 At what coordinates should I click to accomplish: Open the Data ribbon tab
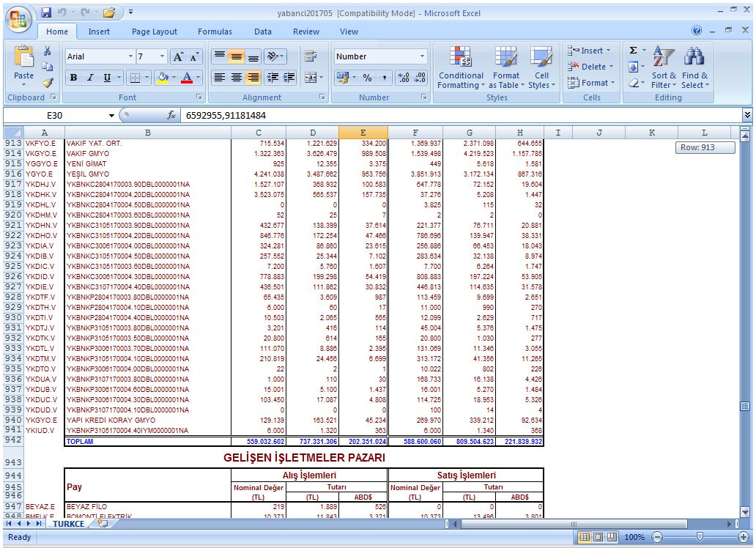[x=263, y=32]
